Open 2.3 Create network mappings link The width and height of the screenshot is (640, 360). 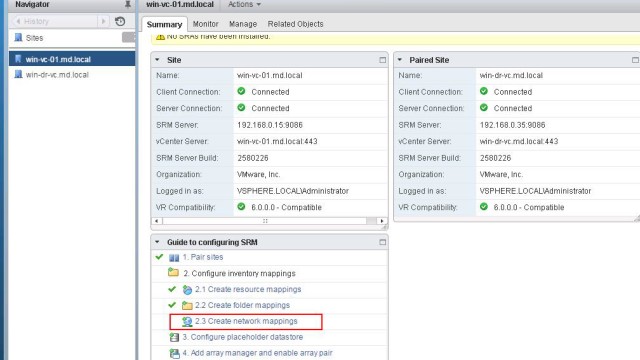tap(246, 321)
